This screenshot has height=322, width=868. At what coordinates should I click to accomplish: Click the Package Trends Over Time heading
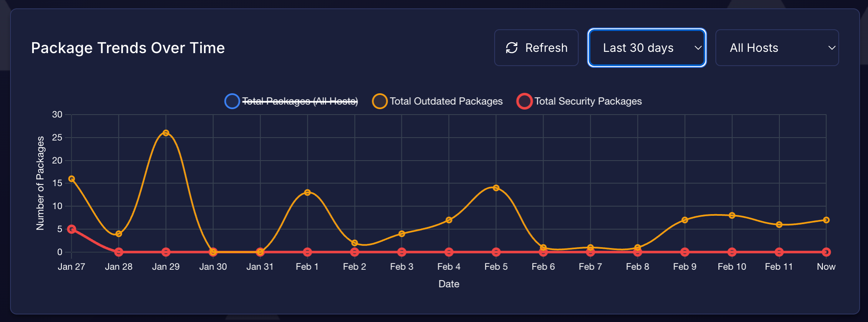(x=128, y=48)
